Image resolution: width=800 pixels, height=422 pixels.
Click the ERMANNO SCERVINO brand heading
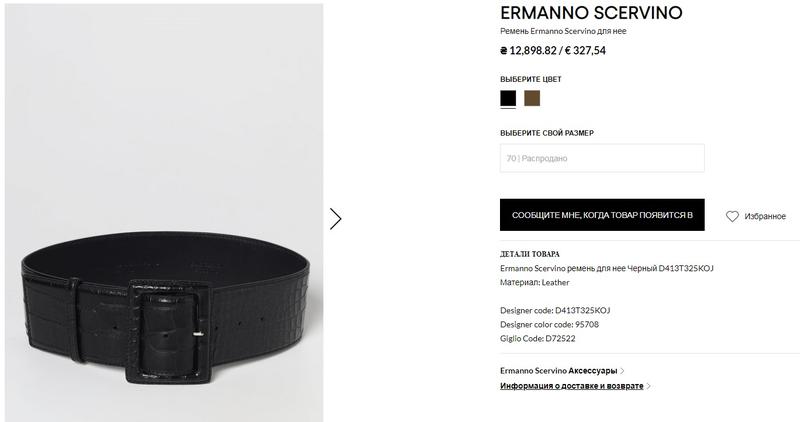tap(591, 13)
